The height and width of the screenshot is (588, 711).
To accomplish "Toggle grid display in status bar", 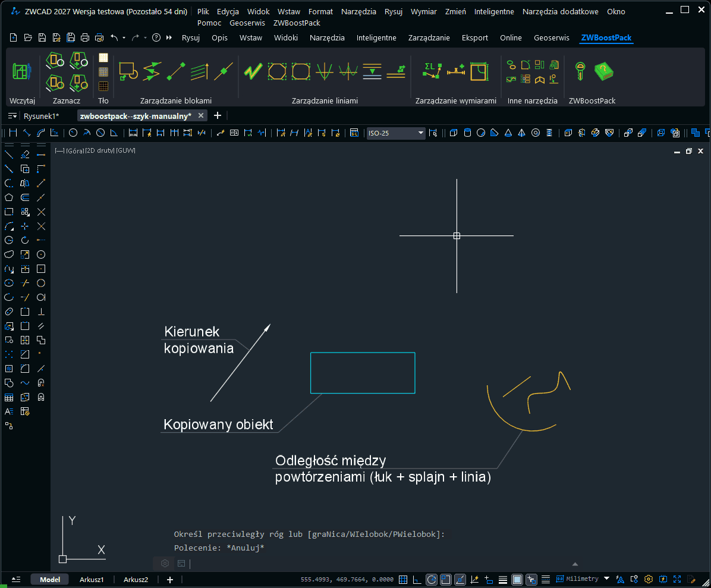I will (403, 579).
